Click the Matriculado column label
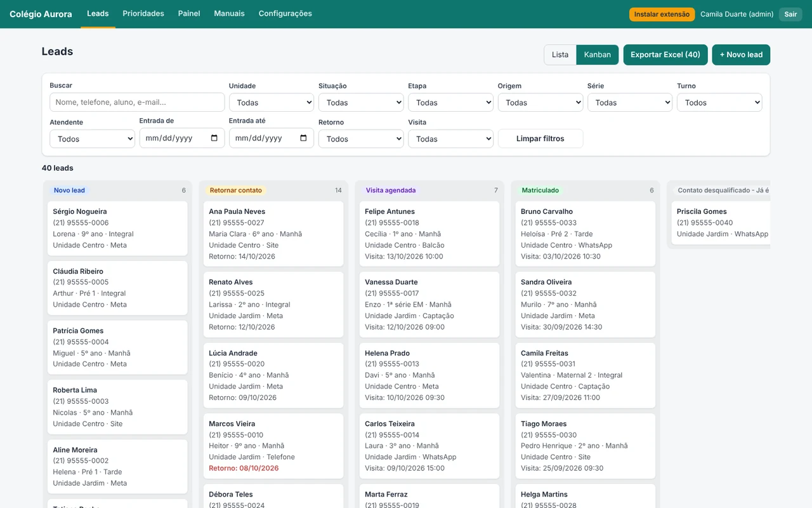Screen dimensions: 812x508 click(540, 190)
